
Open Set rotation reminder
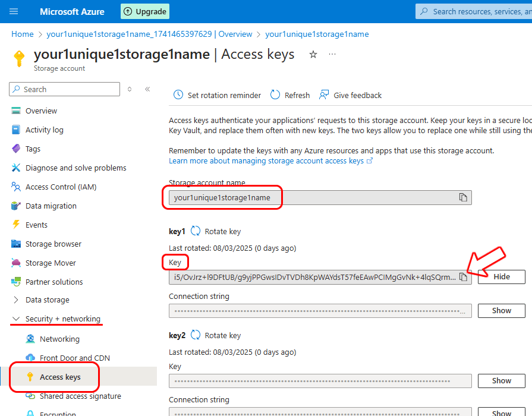(x=218, y=95)
